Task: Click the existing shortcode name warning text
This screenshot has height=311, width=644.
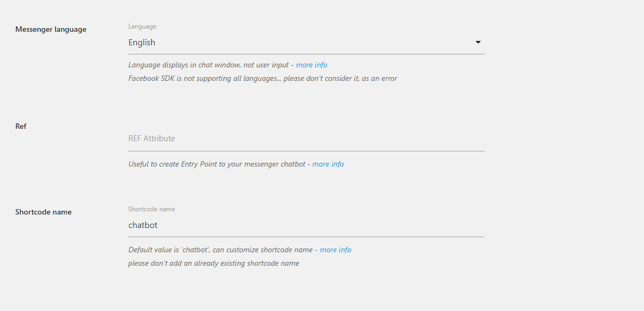Action: tap(213, 264)
